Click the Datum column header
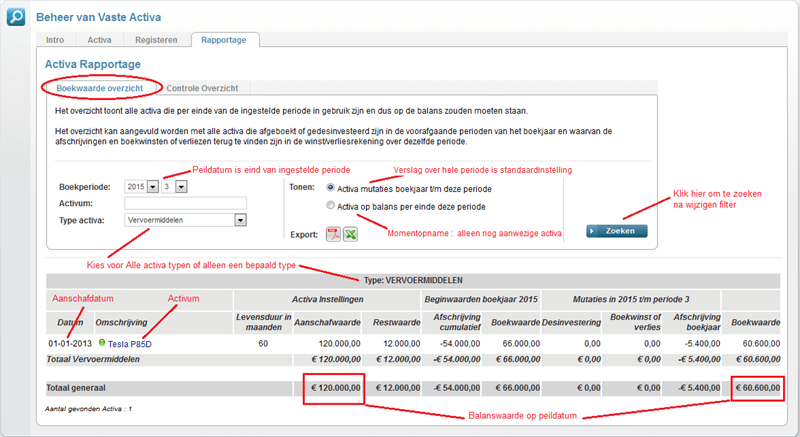This screenshot has height=437, width=800. (70, 322)
